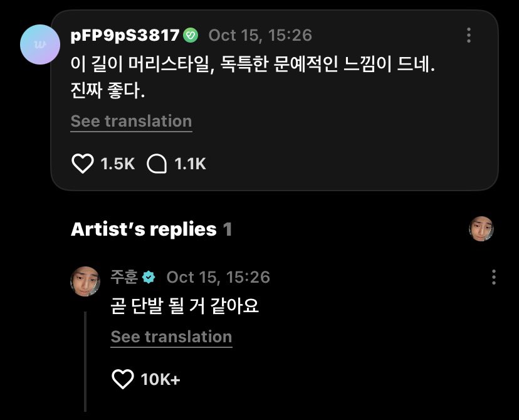Select the 10K+ like count on reply
The width and height of the screenshot is (519, 420).
point(160,379)
